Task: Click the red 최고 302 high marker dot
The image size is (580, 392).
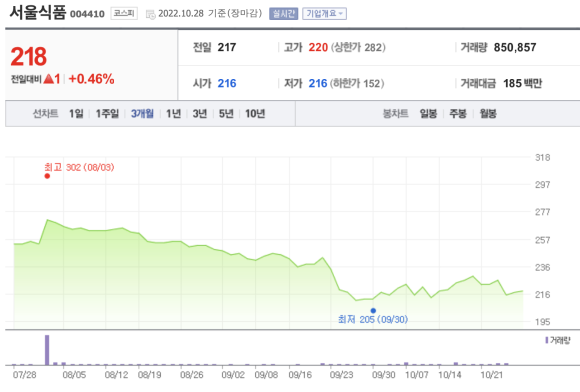Action: tap(47, 176)
